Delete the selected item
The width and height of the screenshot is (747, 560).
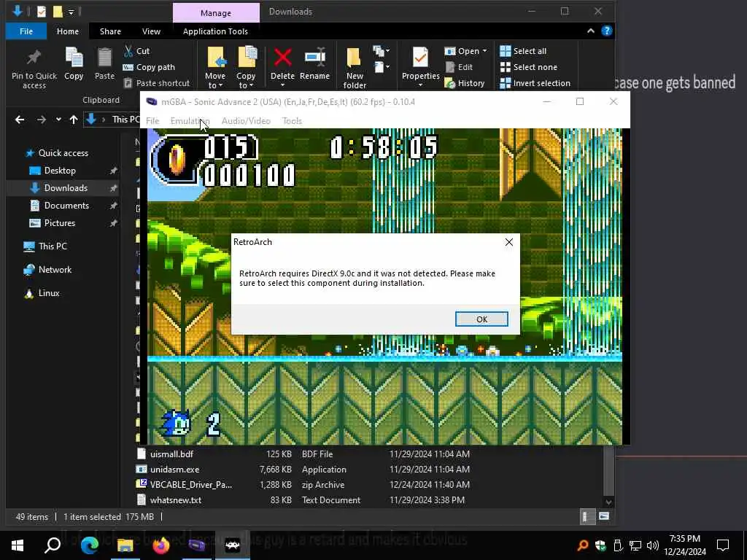[x=282, y=68]
